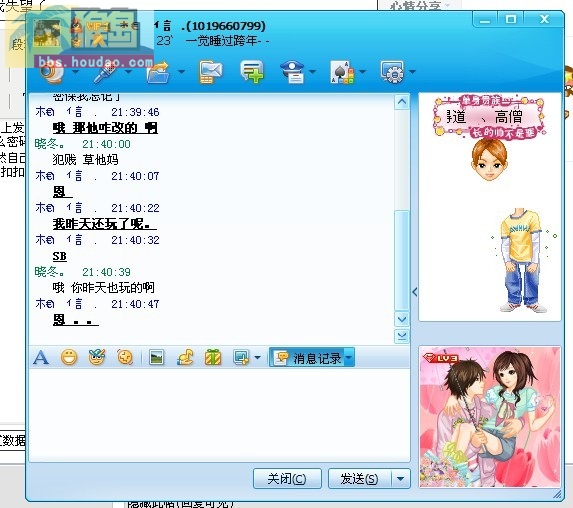The height and width of the screenshot is (508, 573).
Task: Click message 我昨天还玩了呢。
Action: click(x=105, y=224)
